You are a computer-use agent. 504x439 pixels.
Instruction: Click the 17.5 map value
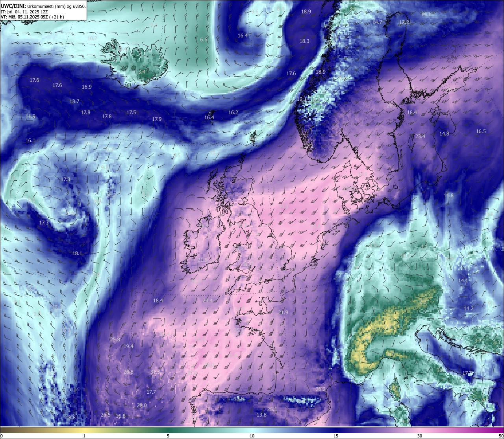point(131,112)
